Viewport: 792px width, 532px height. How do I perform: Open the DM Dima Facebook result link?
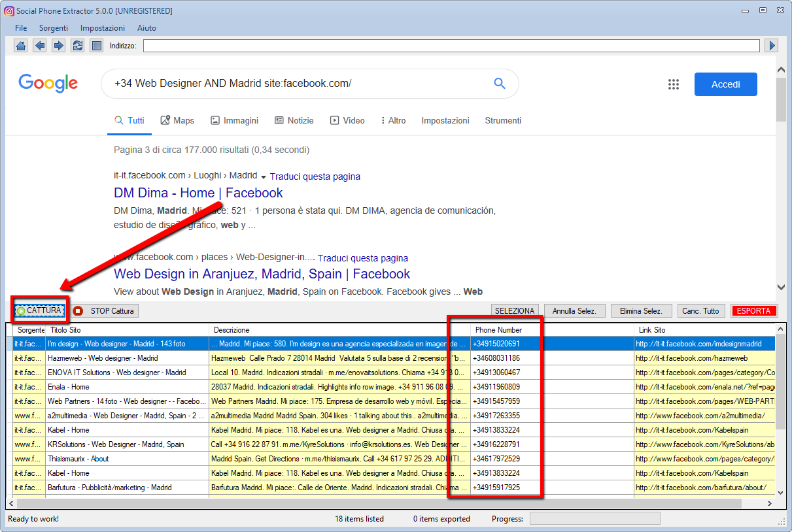pyautogui.click(x=198, y=193)
